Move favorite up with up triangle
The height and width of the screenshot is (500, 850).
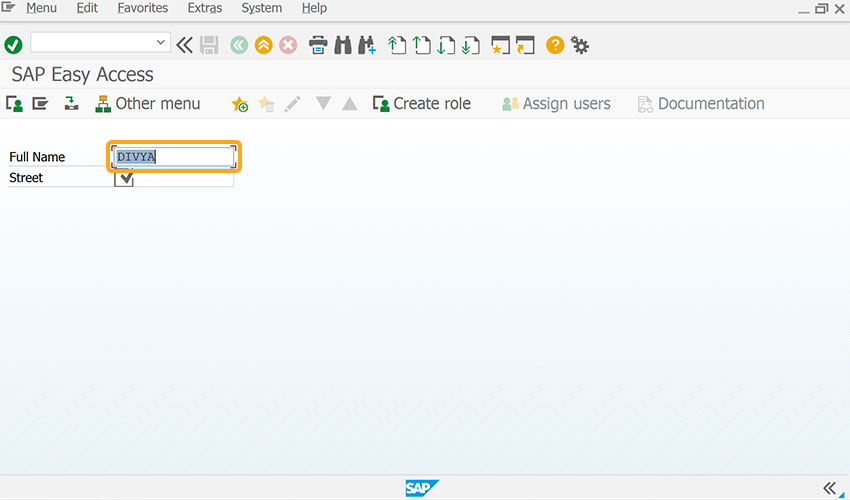tap(350, 103)
